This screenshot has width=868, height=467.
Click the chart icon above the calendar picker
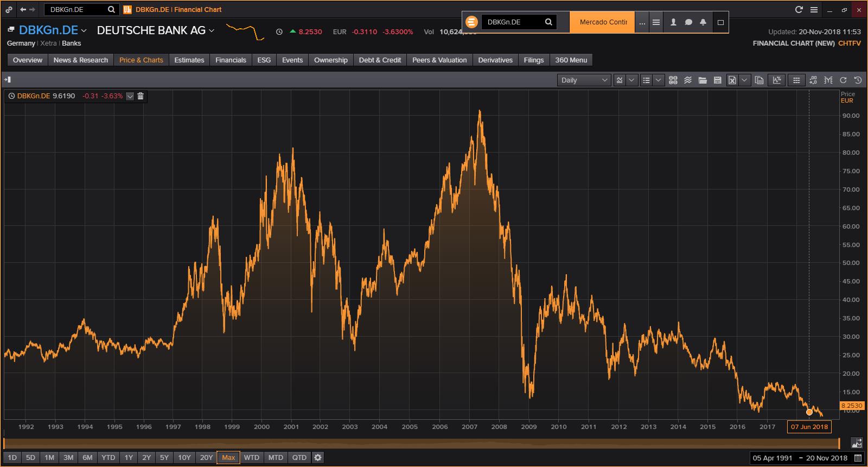click(x=857, y=443)
